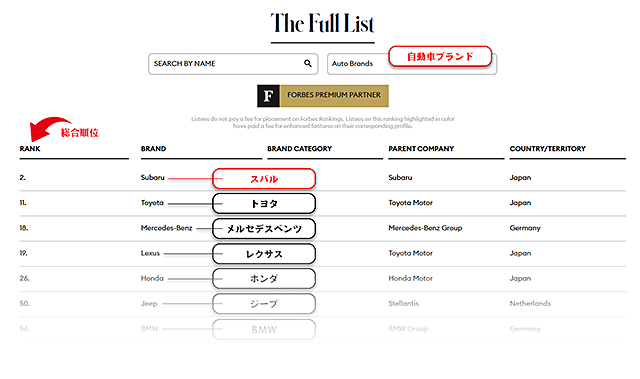Sort by BRAND CATEGORY column header
The image size is (640, 379).
click(300, 148)
